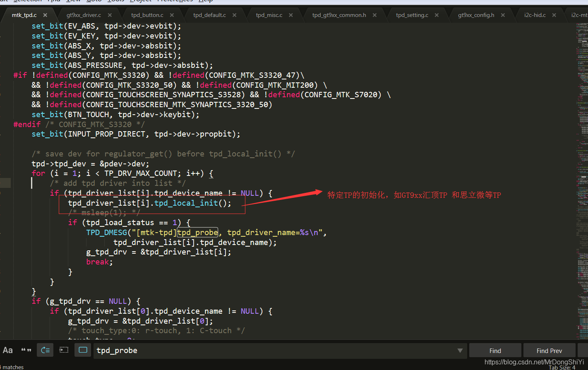Click the 'for (i = 1;' loop line
The height and width of the screenshot is (370, 588).
point(122,173)
